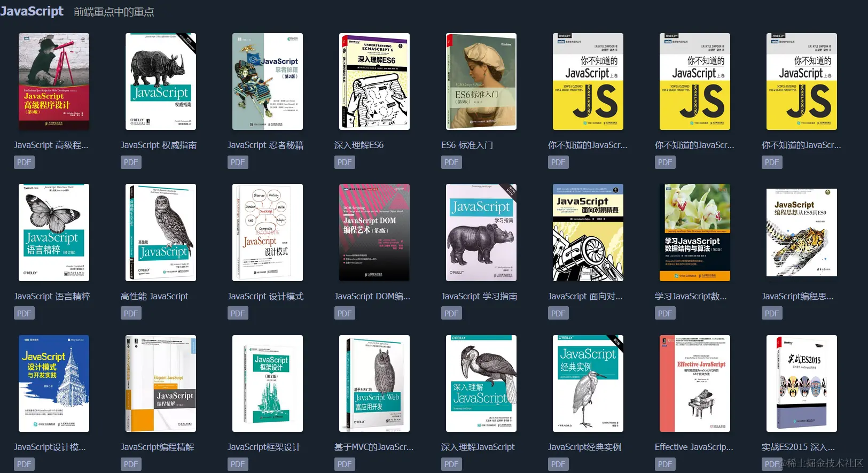Click the title link JavaScript 忍者秘籍

(265, 145)
